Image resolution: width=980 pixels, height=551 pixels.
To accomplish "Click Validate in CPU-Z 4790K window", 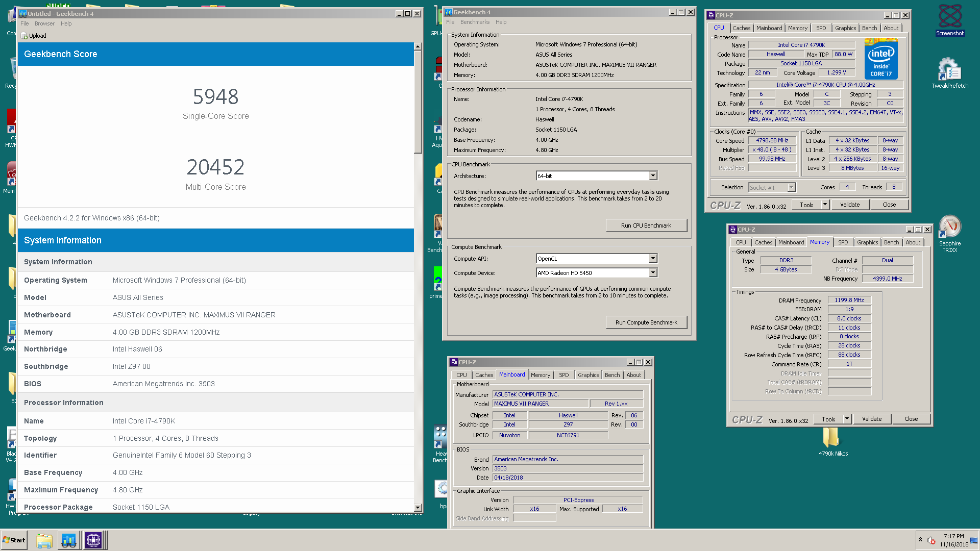I will (x=850, y=205).
